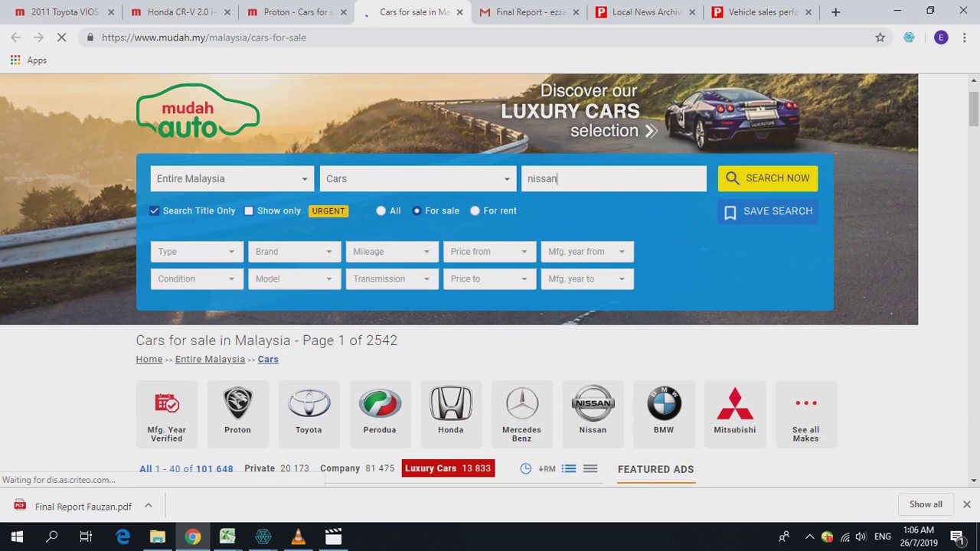Screen dimensions: 980x551
Task: Open new browser tab
Action: pyautogui.click(x=835, y=12)
